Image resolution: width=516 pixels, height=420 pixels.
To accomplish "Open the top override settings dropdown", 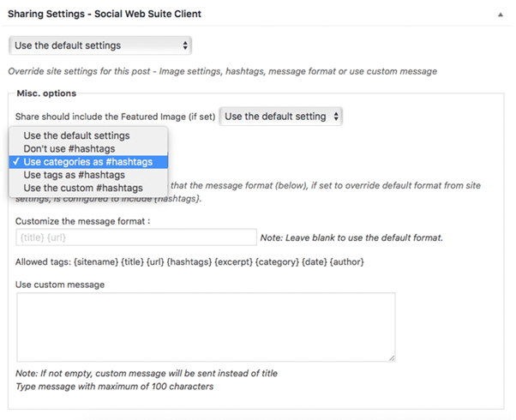I will click(x=99, y=45).
